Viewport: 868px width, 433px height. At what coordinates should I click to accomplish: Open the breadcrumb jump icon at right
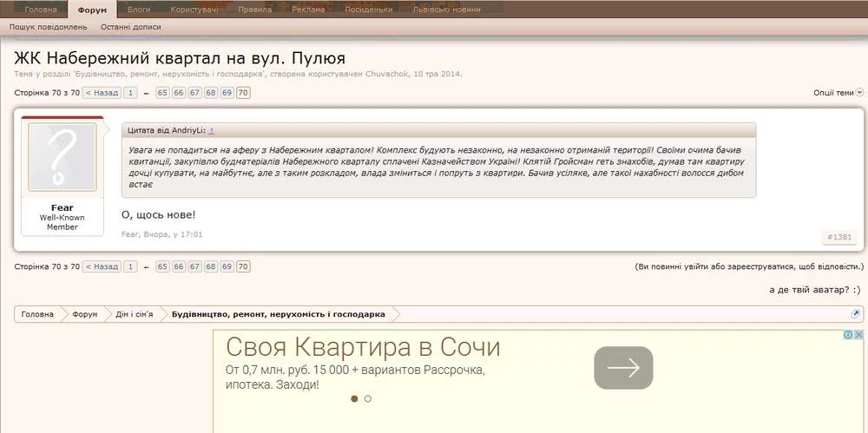[856, 314]
